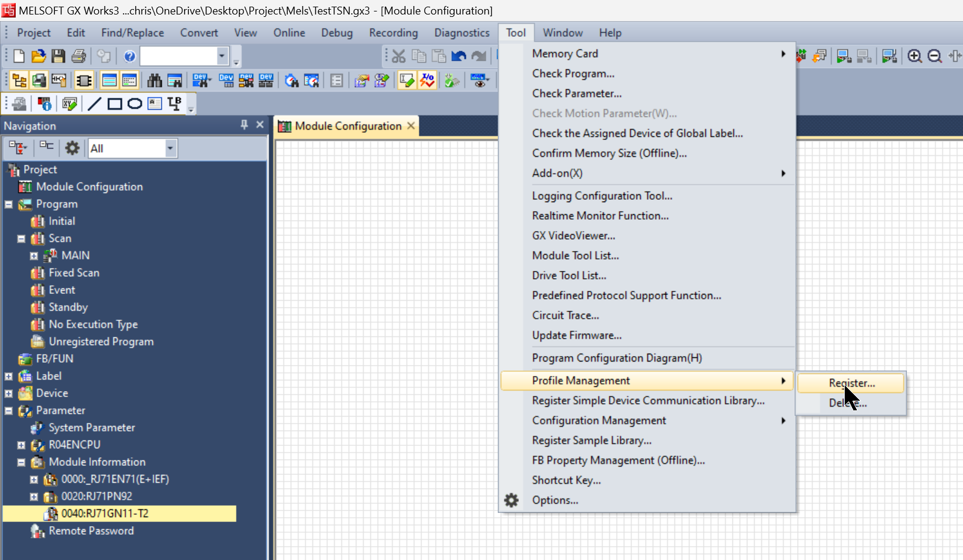Select Fixed Scan tree item
This screenshot has width=963, height=560.
pyautogui.click(x=74, y=273)
